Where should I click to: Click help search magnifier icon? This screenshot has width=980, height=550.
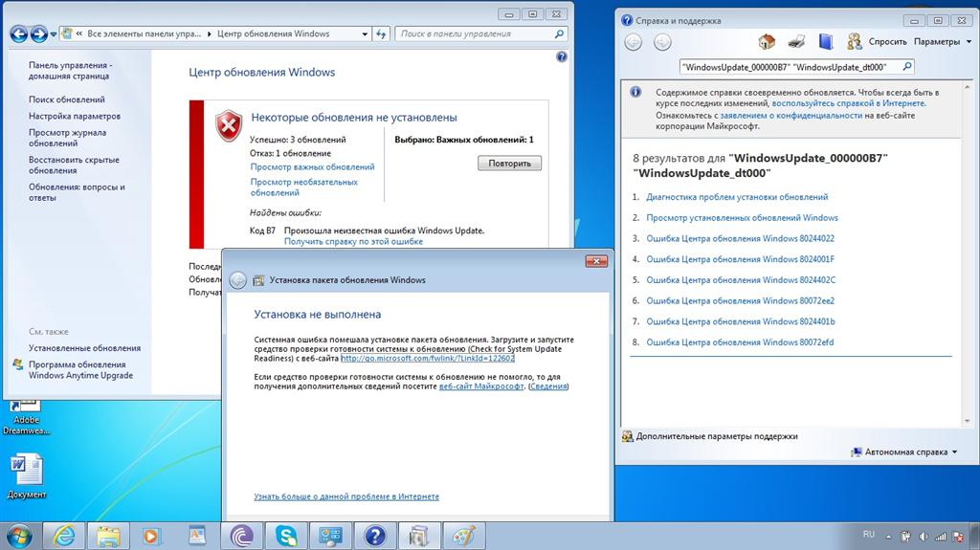click(x=907, y=66)
